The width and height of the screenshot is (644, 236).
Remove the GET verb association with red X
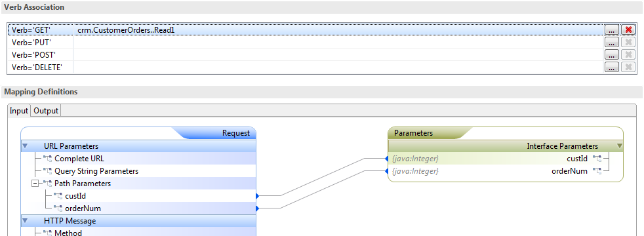tap(628, 29)
